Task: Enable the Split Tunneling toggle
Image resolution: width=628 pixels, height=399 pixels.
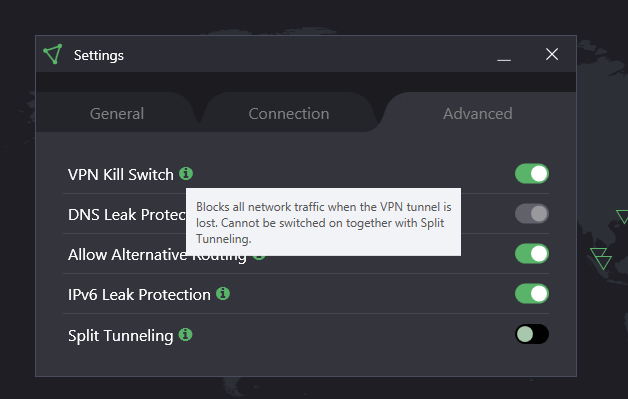Action: (531, 334)
